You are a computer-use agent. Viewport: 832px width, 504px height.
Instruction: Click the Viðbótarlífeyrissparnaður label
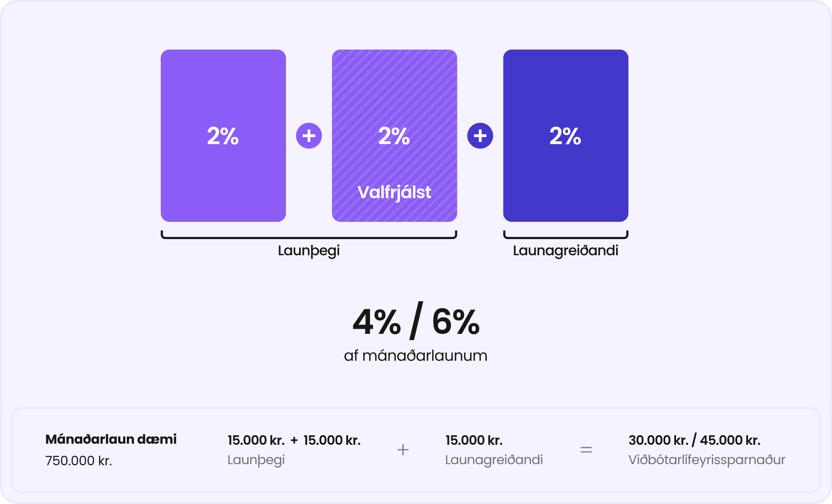707,460
